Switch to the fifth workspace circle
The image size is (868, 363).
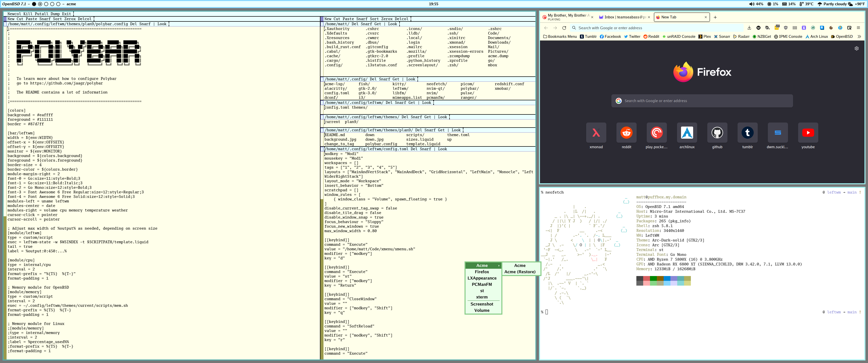coord(58,4)
